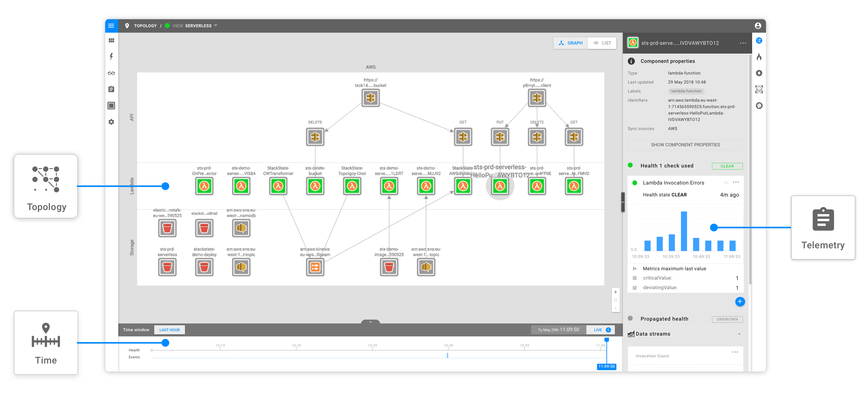Screen dimensions: 868x399
Task: Select the elastic...nstalk bucket node
Action: pyautogui.click(x=167, y=228)
